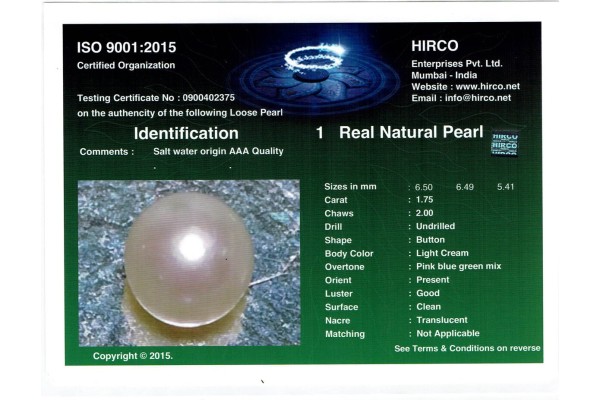Click the 'Chaws' label
Screen dimensions: 600x400
pos(339,213)
